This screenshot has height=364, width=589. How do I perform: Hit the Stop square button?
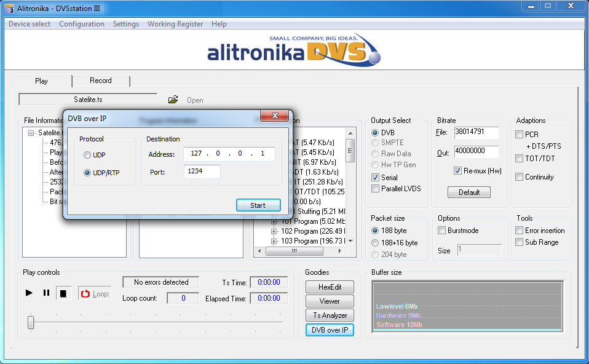click(x=63, y=293)
